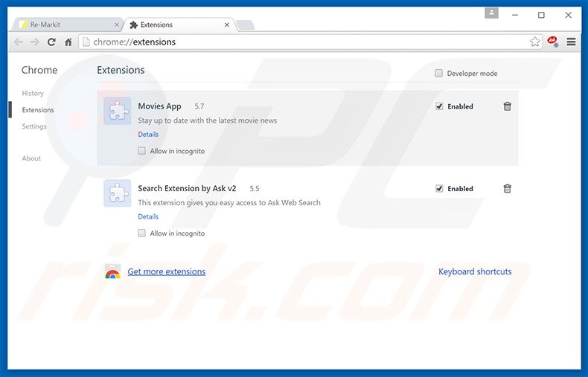Image resolution: width=588 pixels, height=377 pixels.
Task: Open History in the sidebar
Action: point(33,93)
